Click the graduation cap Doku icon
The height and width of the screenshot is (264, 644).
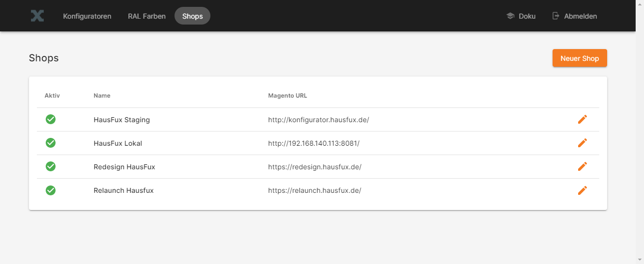510,16
